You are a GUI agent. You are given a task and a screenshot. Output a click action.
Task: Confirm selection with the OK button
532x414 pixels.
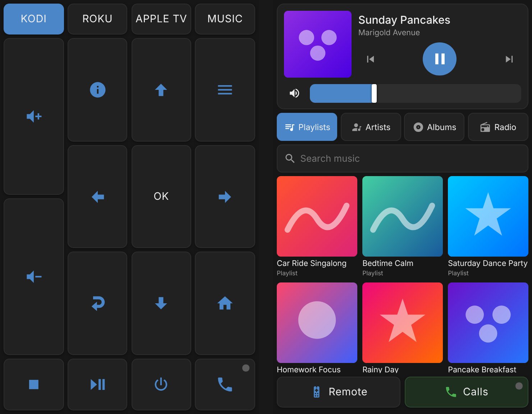161,197
